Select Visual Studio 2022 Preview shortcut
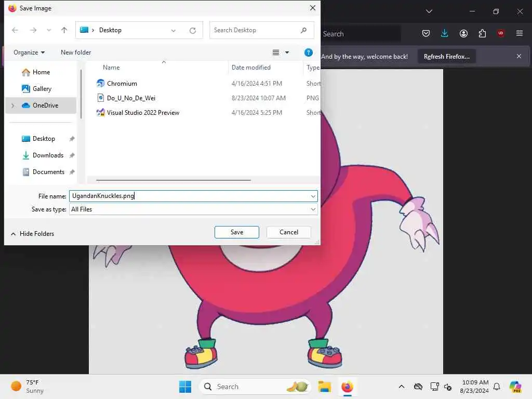The width and height of the screenshot is (532, 399). pos(143,113)
